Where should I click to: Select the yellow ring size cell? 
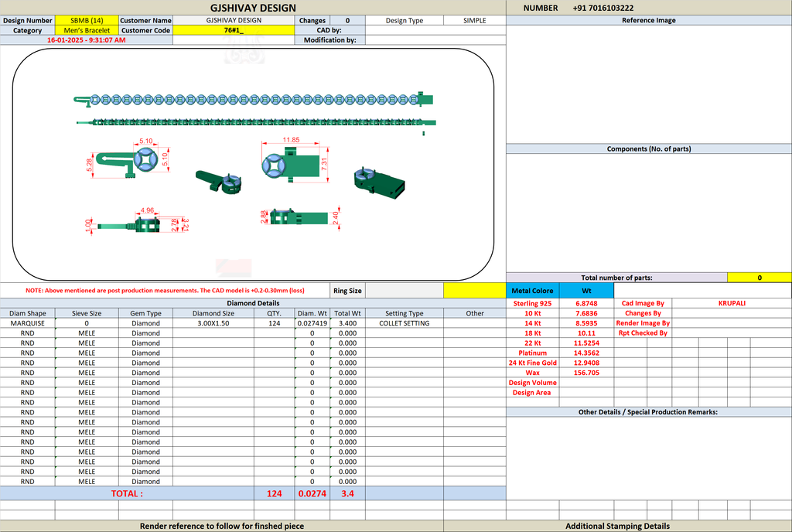pyautogui.click(x=475, y=290)
